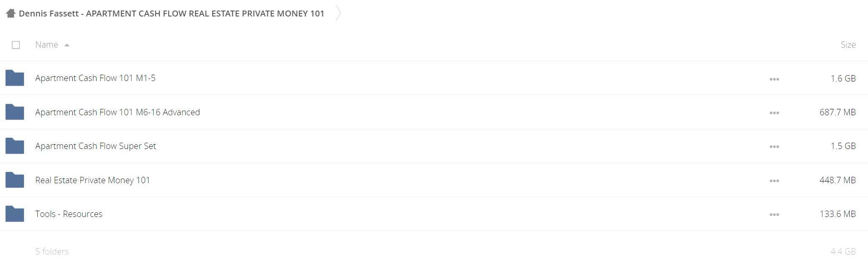The height and width of the screenshot is (271, 868).
Task: Toggle the Name sort direction arrow
Action: point(67,45)
